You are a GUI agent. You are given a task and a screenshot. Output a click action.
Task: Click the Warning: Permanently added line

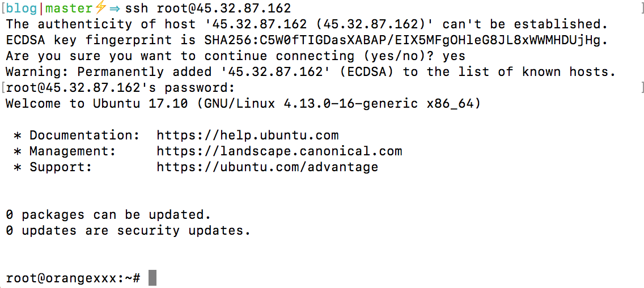[x=311, y=72]
